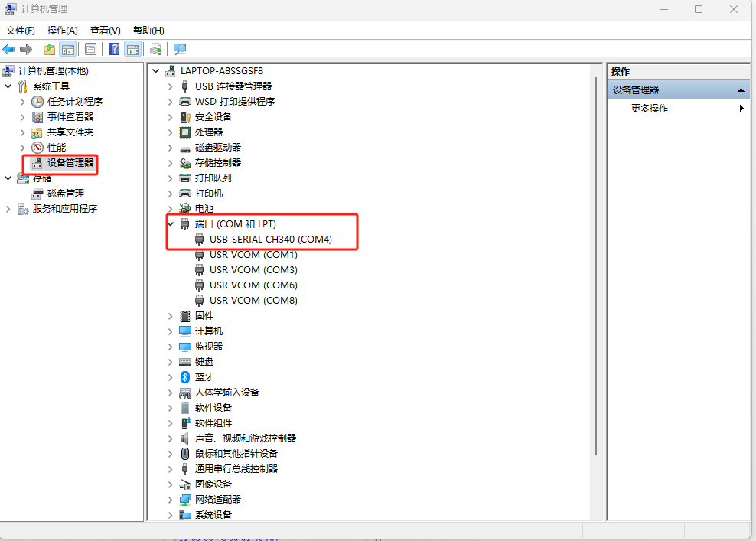Click the Forward arrow in the toolbar
The width and height of the screenshot is (756, 541).
25,49
